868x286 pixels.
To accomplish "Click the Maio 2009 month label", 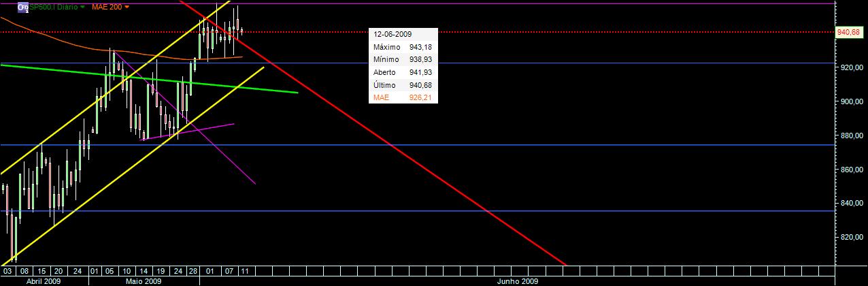I will (x=144, y=281).
